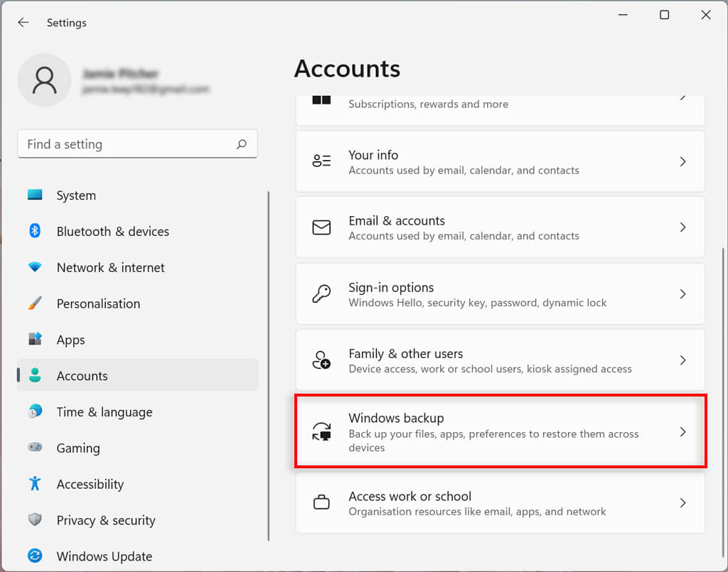Viewport: 728px width, 572px height.
Task: Expand the Windows backup chevron
Action: coord(682,432)
